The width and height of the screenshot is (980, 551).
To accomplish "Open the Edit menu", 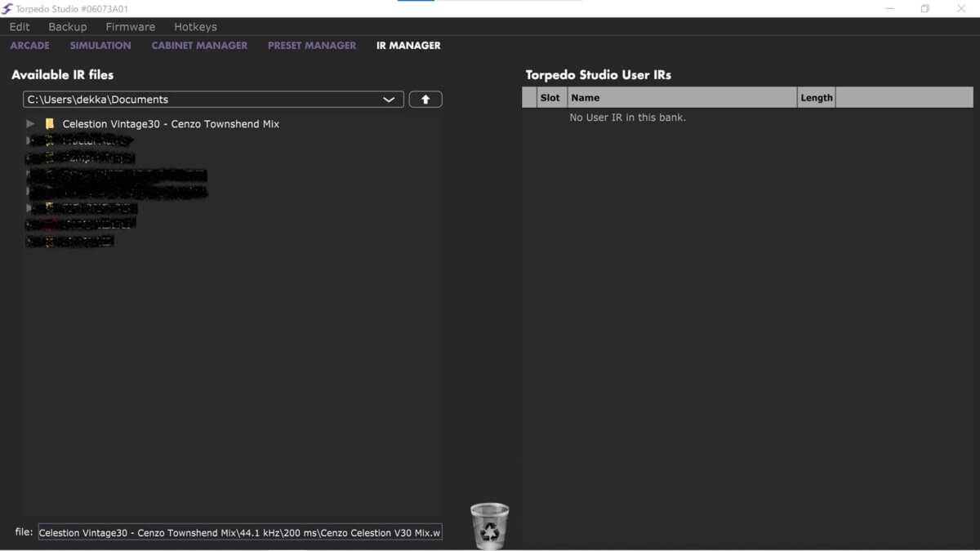I will (x=20, y=27).
